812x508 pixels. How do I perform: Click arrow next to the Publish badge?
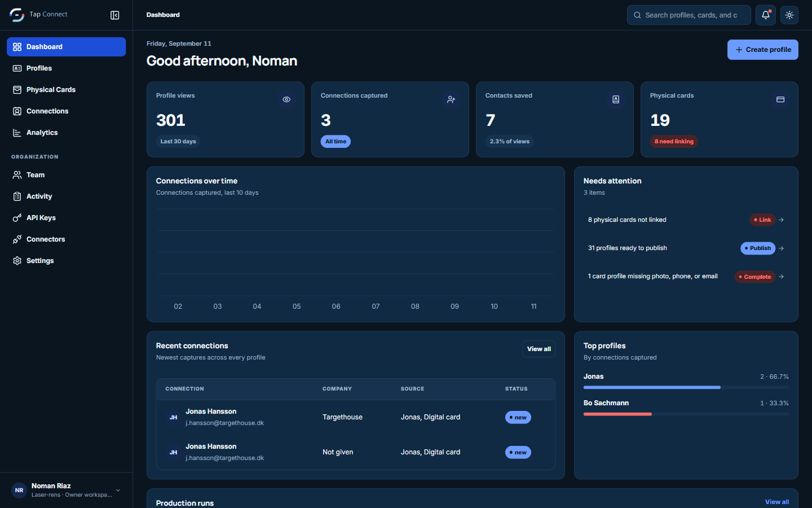(x=782, y=248)
